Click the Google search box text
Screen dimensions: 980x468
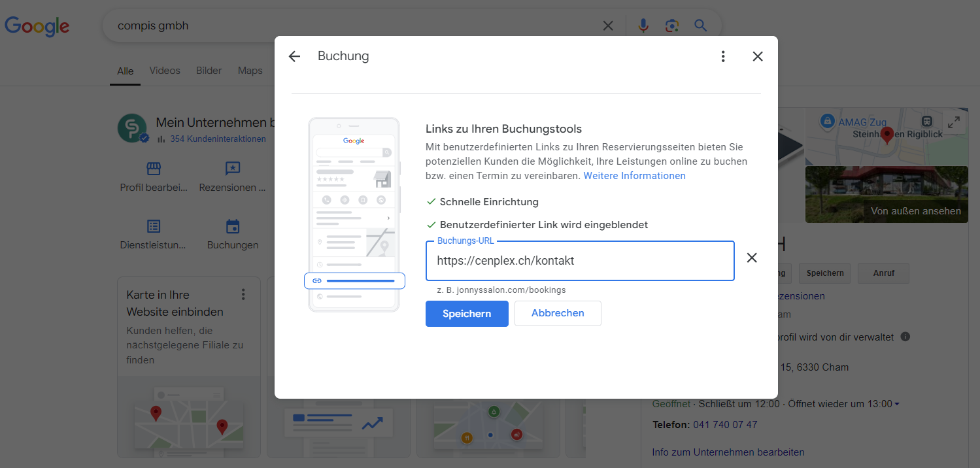[153, 26]
